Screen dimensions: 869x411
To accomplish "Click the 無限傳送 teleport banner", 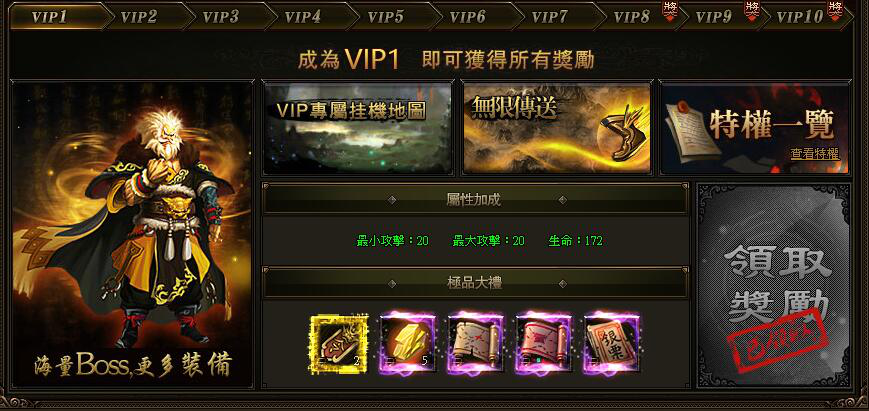I will (x=556, y=129).
